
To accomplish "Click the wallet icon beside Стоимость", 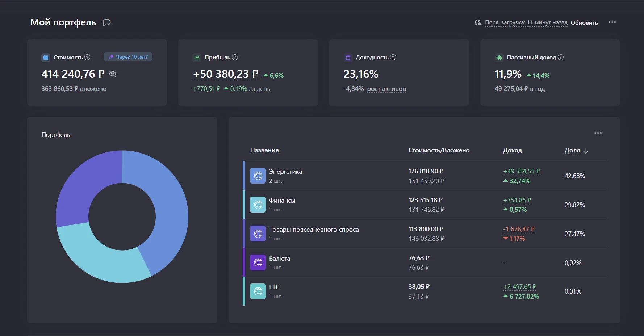I will point(46,57).
